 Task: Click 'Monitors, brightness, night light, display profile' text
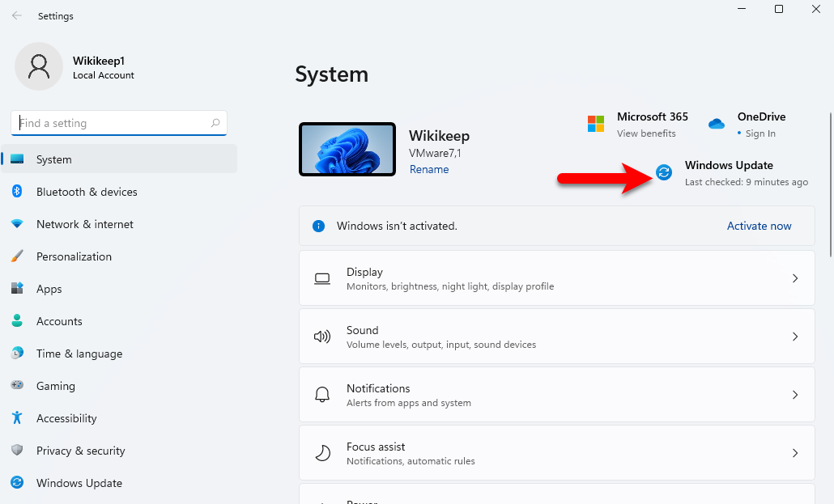(x=450, y=286)
